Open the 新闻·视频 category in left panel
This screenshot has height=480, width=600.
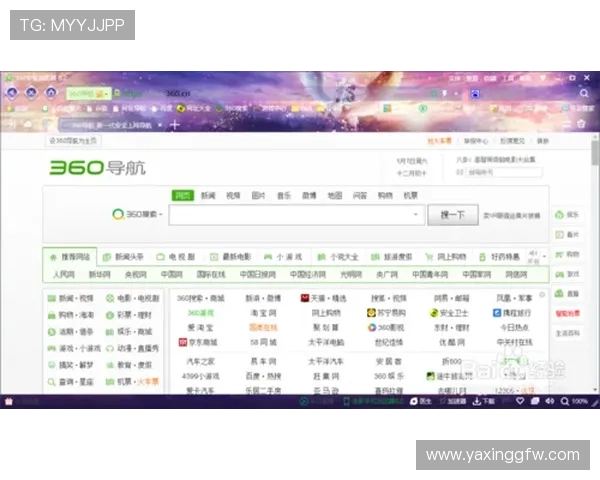[70, 298]
